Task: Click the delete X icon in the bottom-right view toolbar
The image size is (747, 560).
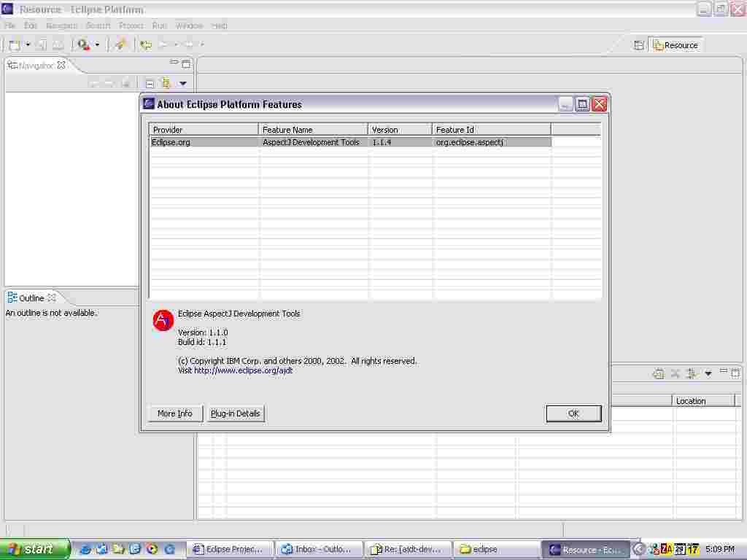Action: [675, 374]
